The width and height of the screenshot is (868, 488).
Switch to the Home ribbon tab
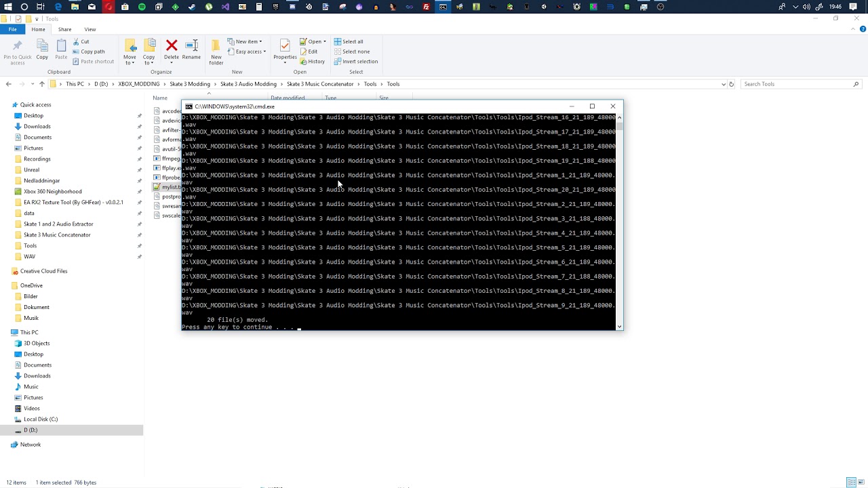click(38, 29)
